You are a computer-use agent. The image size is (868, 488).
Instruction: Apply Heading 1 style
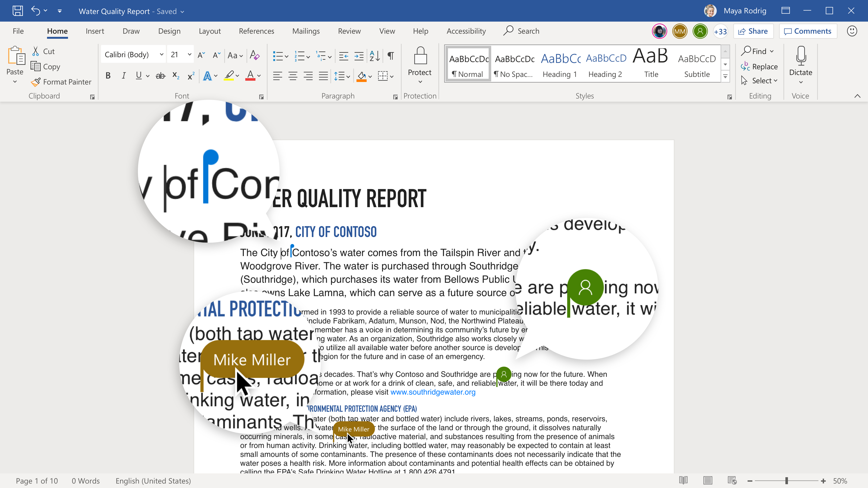560,64
